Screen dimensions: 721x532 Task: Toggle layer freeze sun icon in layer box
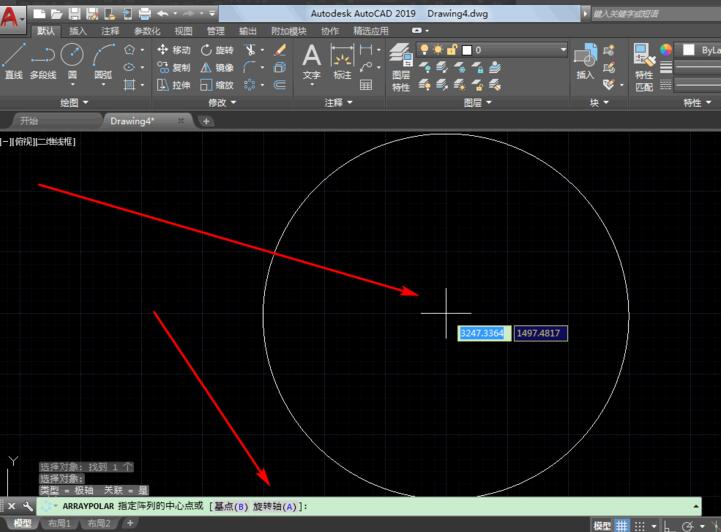coord(438,50)
